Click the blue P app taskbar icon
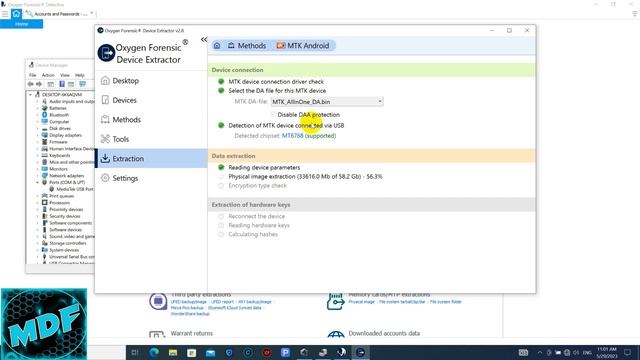 (x=285, y=352)
